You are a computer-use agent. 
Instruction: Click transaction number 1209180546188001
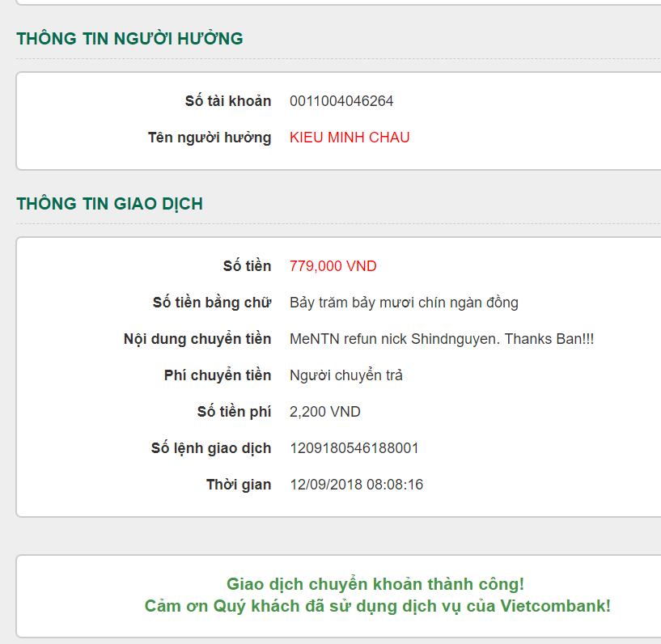coord(354,448)
